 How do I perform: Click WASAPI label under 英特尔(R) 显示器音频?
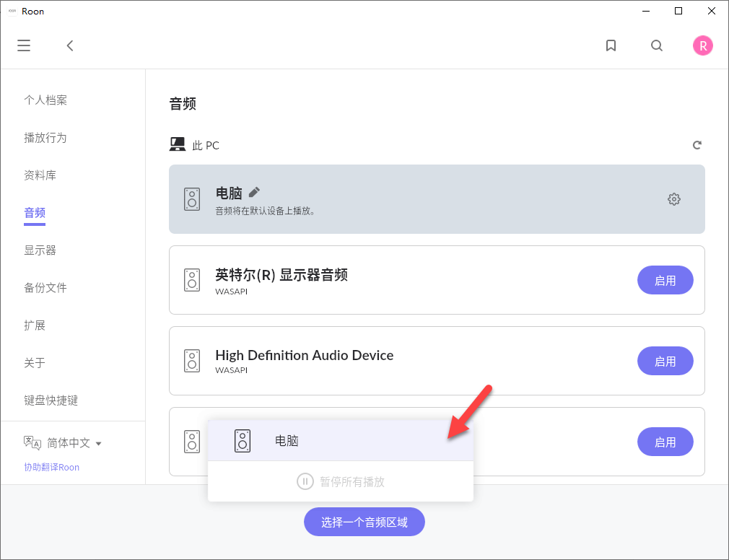coord(232,292)
